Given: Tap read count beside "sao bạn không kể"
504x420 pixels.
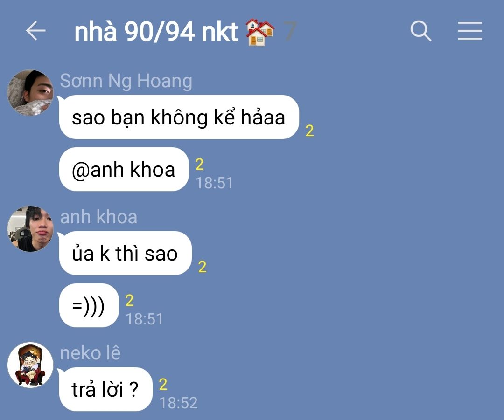Looking at the screenshot, I should (x=309, y=131).
